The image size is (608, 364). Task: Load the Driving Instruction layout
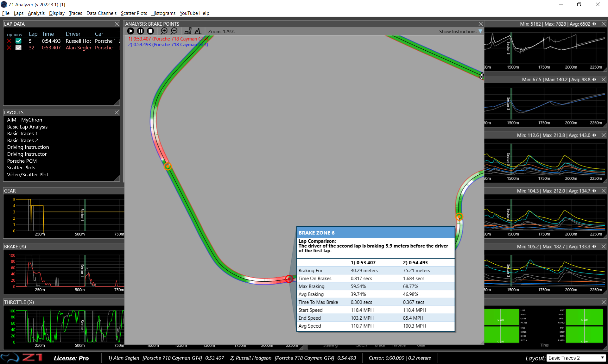point(28,147)
